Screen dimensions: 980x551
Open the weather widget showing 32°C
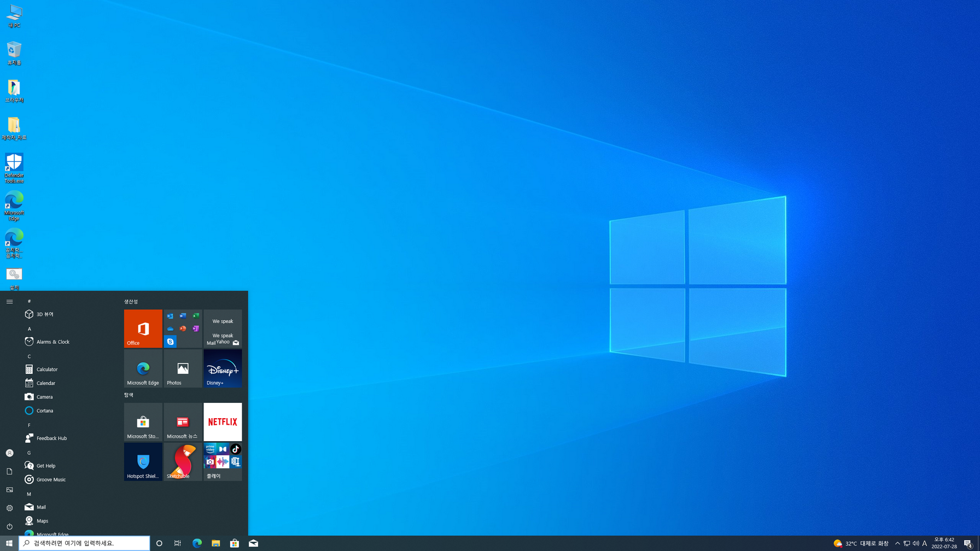click(861, 543)
